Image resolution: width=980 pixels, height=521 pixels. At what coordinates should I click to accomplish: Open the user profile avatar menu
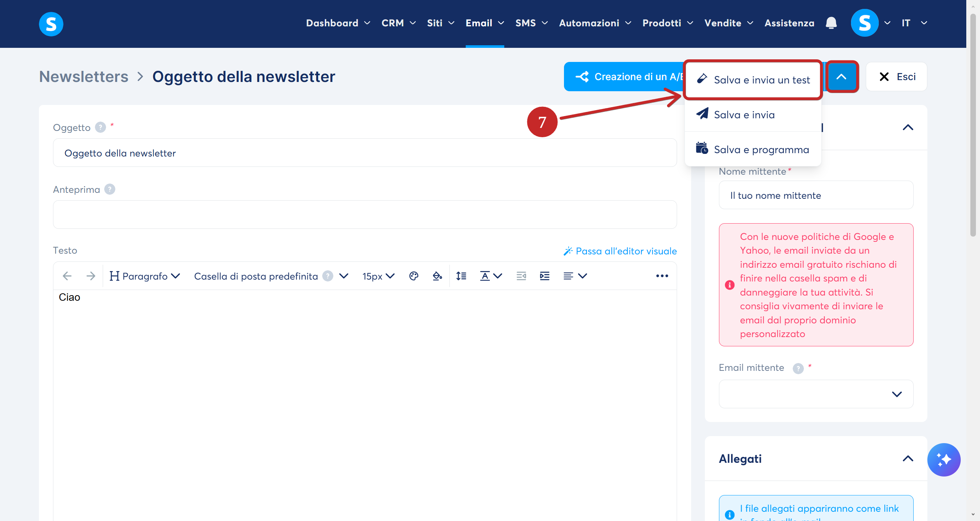tap(864, 23)
